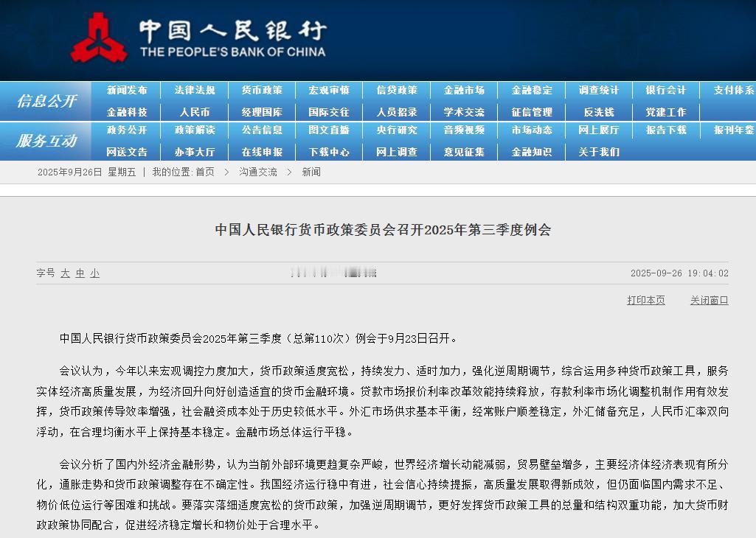
Task: Go to 首页 in breadcrumb
Action: 205,172
